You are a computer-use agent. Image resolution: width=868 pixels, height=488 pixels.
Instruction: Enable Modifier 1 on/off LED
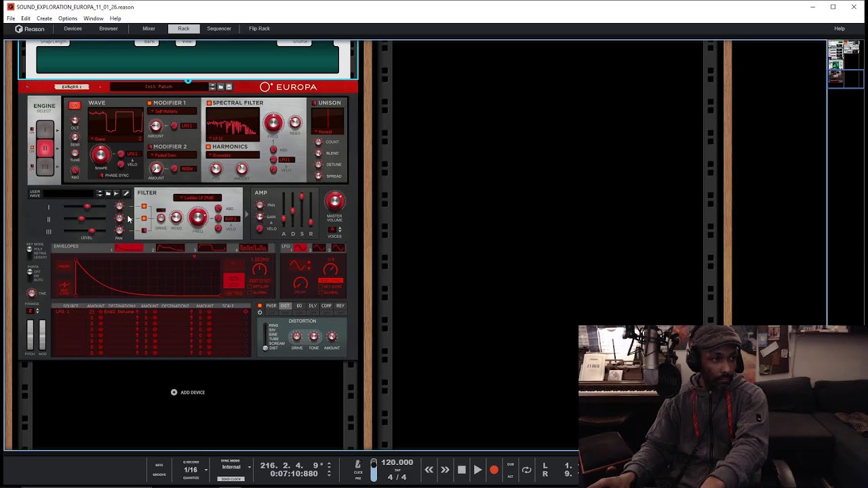click(x=150, y=103)
